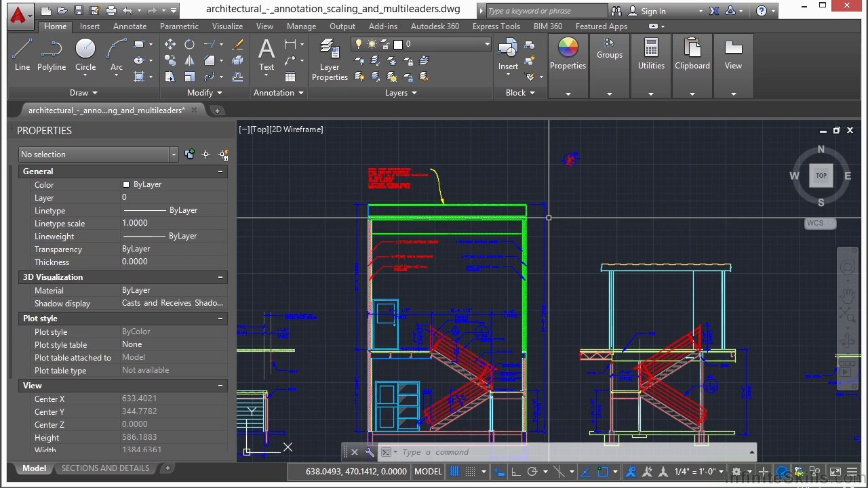Select the Rotate tool in Modify panel
The image size is (868, 488).
point(189,44)
